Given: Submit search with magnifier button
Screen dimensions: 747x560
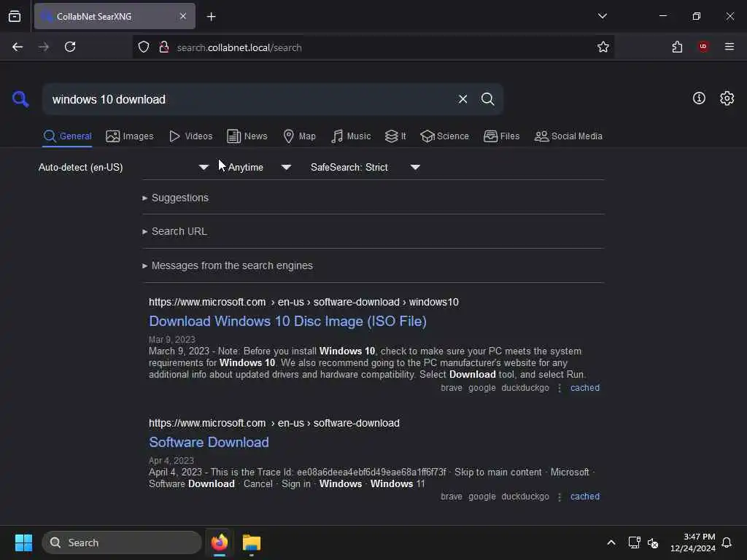Looking at the screenshot, I should [487, 99].
